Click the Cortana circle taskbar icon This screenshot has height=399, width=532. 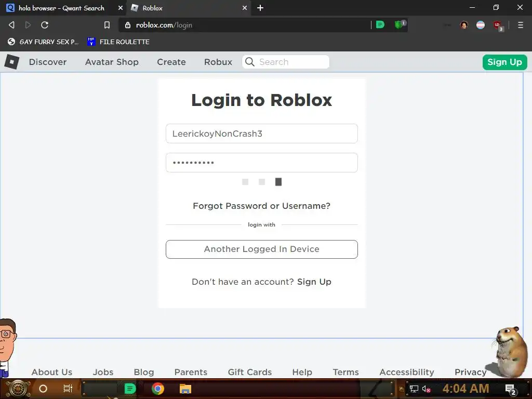click(x=43, y=389)
